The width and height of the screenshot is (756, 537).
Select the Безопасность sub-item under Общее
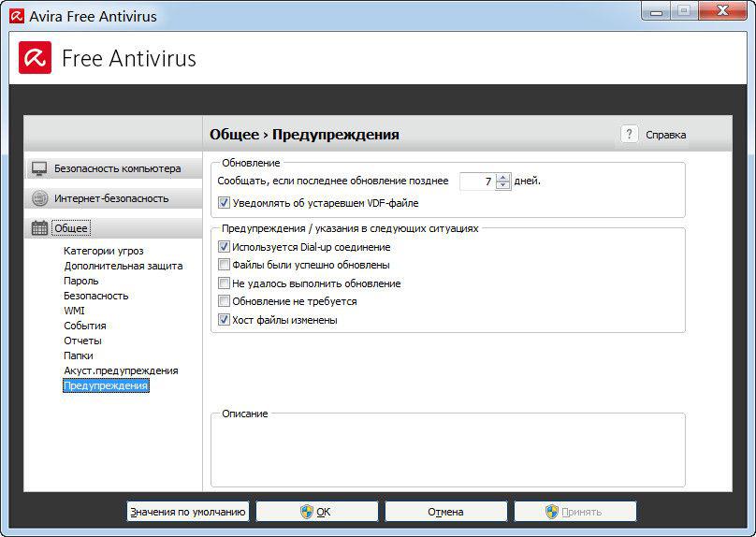coord(96,296)
